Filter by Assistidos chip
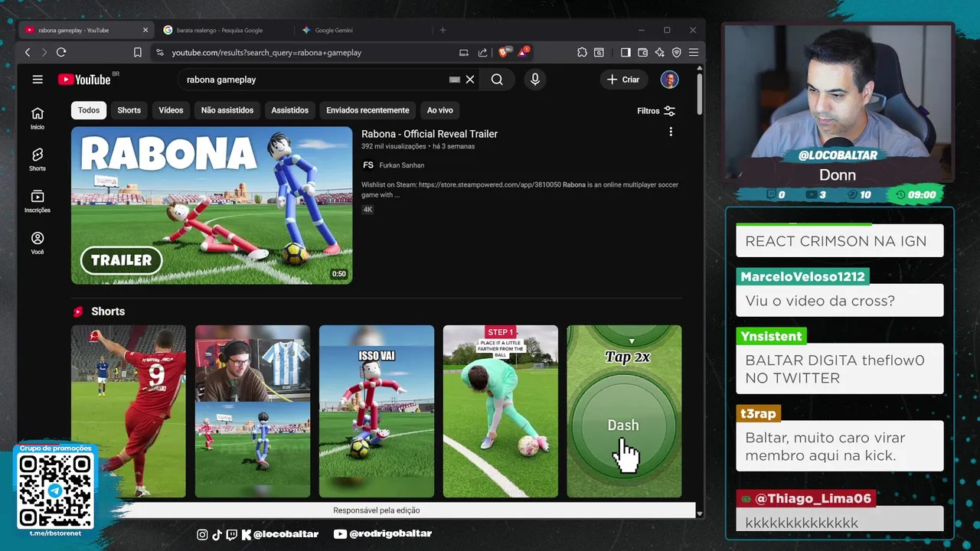 tap(290, 110)
